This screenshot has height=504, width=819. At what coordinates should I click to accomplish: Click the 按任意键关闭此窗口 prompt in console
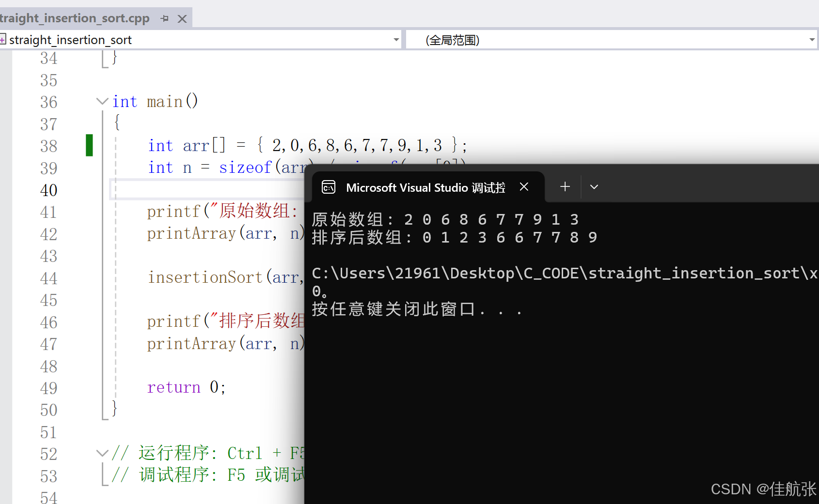tap(417, 308)
